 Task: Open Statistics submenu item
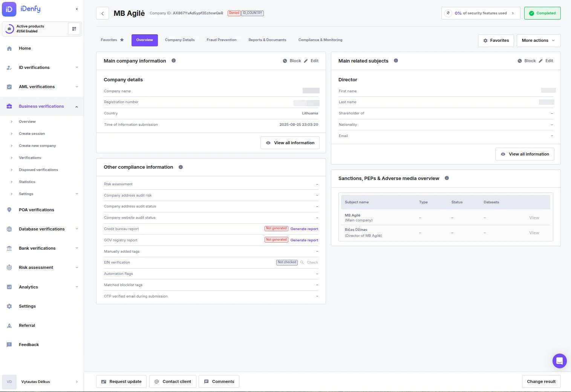click(27, 182)
